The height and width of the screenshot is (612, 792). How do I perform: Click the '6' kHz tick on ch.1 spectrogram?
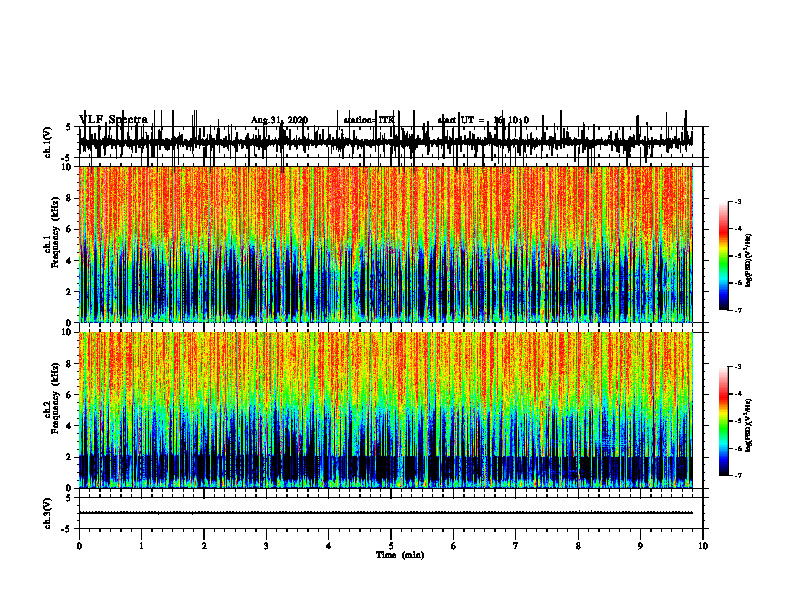[71, 230]
